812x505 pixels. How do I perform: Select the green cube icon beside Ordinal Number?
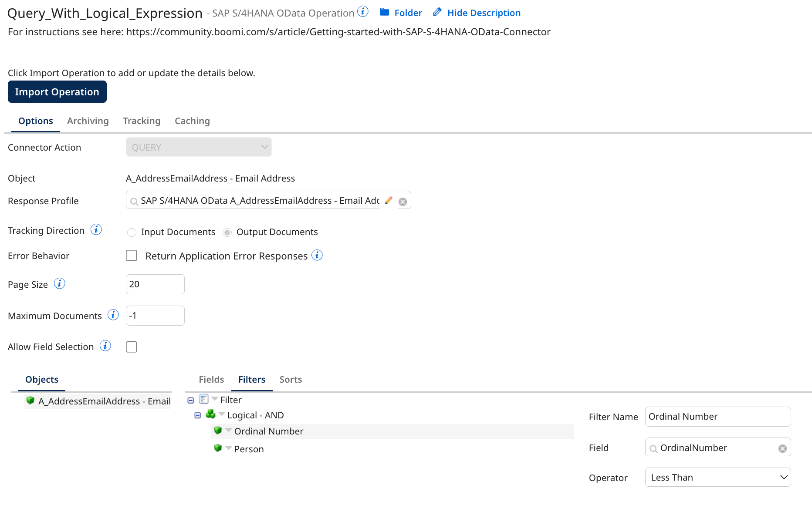point(218,431)
